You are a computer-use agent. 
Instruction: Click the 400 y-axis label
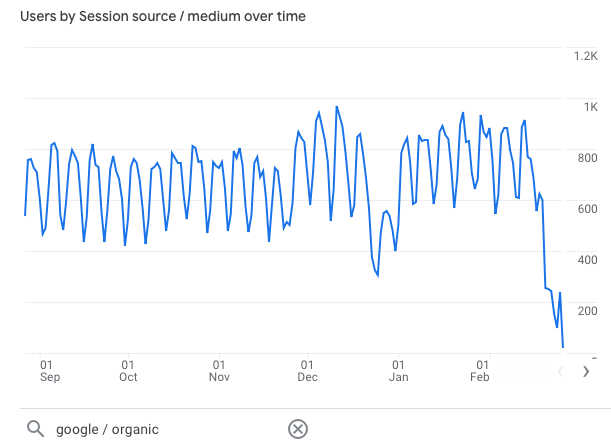(586, 260)
